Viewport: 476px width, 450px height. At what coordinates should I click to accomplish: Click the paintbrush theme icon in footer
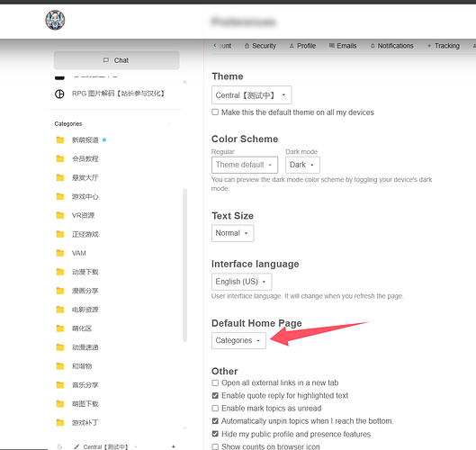pos(76,446)
